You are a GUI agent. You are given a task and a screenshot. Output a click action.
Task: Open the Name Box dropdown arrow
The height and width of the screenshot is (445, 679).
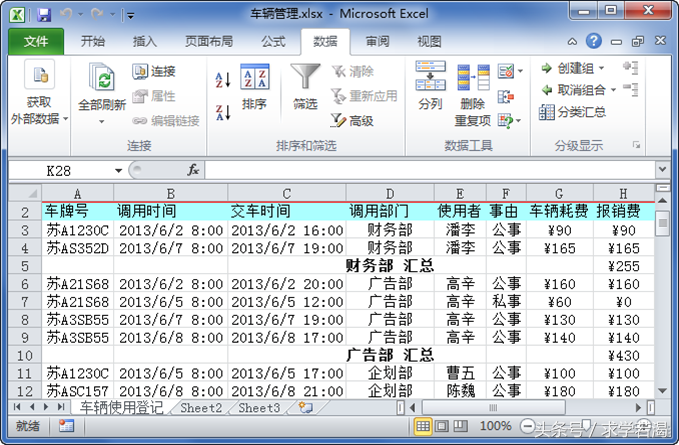(x=118, y=171)
